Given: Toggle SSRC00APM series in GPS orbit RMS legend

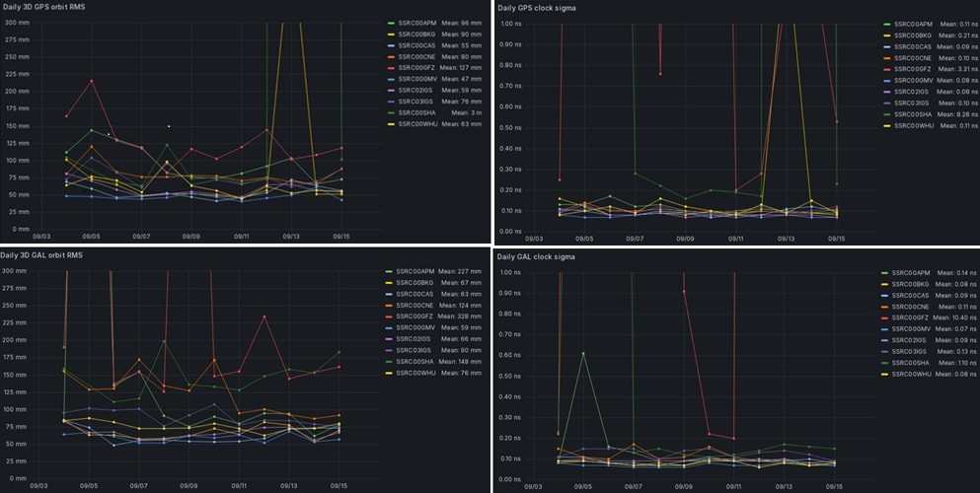Looking at the screenshot, I should [x=416, y=23].
